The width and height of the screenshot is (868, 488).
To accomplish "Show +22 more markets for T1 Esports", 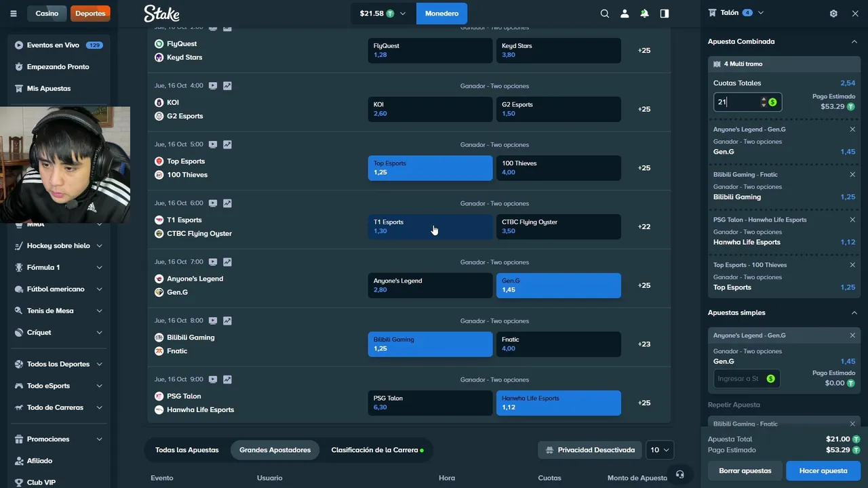I will click(x=644, y=226).
